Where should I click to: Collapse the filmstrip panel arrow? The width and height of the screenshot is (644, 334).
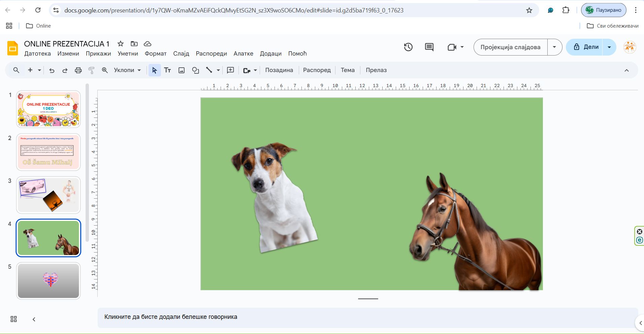coord(34,319)
